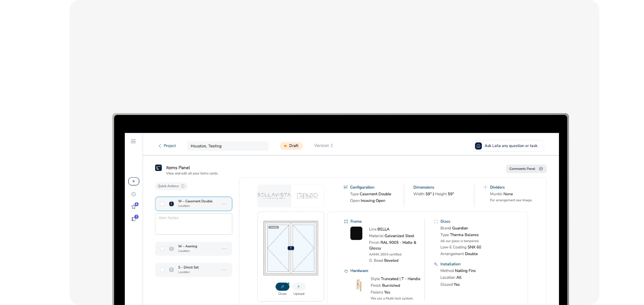644x305 pixels.
Task: Click the Frame heading
Action: coord(356,221)
